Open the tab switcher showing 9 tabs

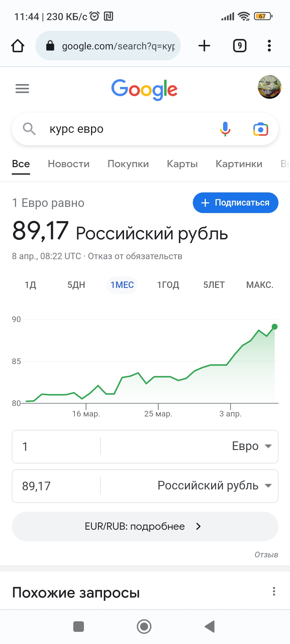(240, 46)
